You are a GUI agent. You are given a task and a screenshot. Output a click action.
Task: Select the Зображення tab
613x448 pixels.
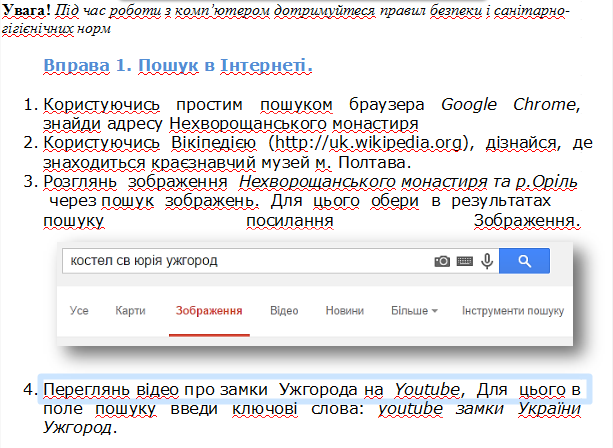pos(209,311)
